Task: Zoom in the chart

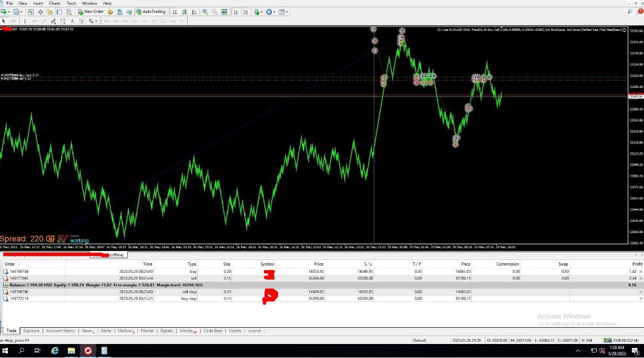Action: pos(205,12)
